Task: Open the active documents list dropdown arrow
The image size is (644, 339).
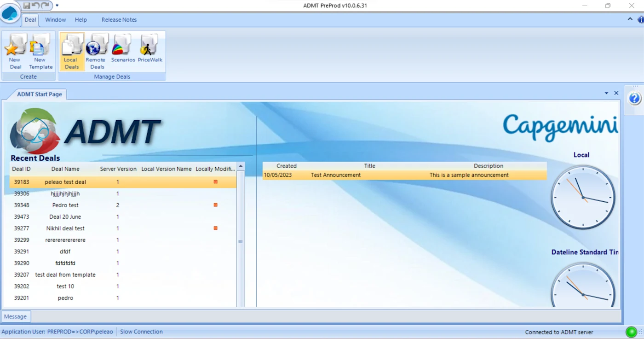Action: tap(607, 93)
